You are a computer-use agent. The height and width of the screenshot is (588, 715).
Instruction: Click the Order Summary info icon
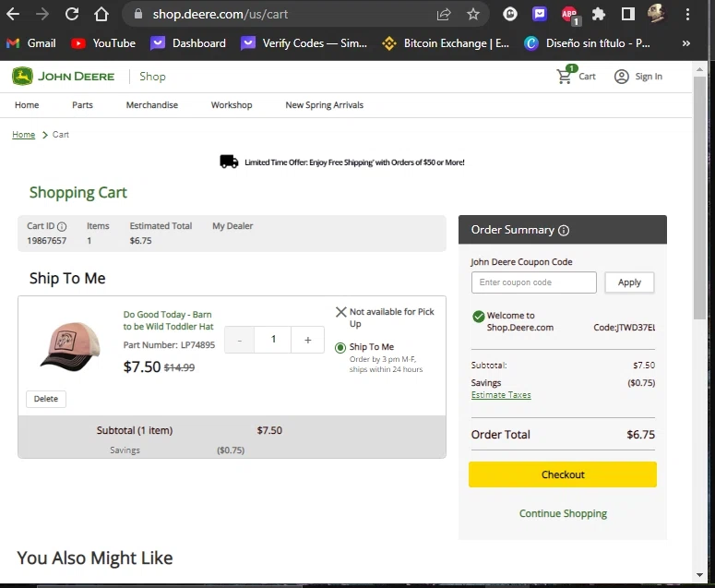(x=564, y=231)
